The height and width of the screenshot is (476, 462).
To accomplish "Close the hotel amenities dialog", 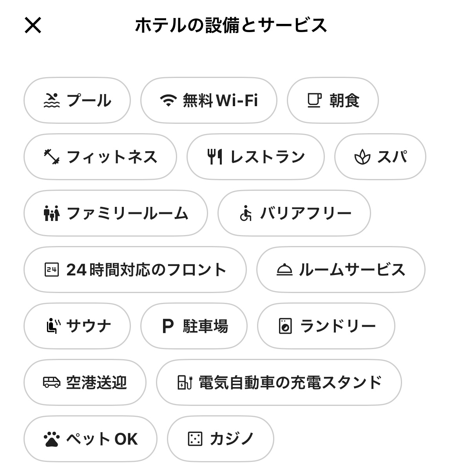I will pos(33,25).
